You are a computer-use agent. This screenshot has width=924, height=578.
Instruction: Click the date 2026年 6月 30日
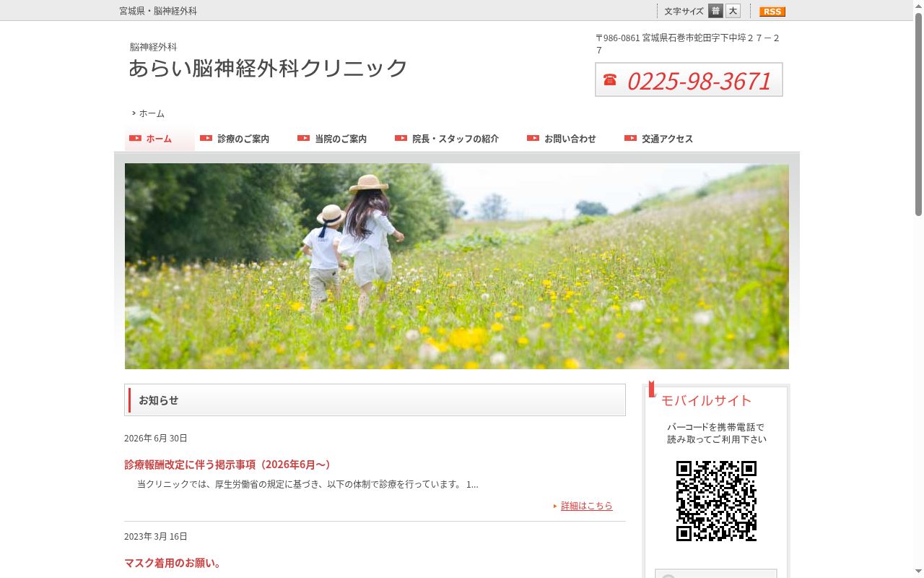pyautogui.click(x=156, y=439)
